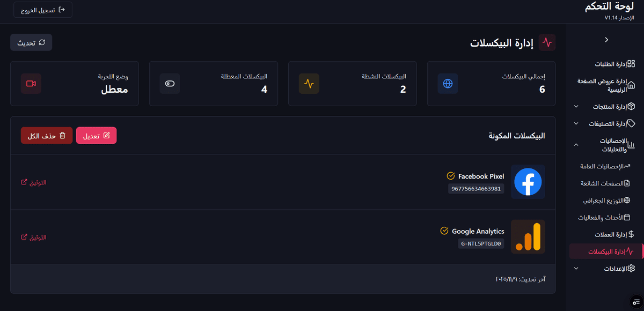Click the تسجيل الخروج logout button
The width and height of the screenshot is (644, 311).
pyautogui.click(x=43, y=10)
